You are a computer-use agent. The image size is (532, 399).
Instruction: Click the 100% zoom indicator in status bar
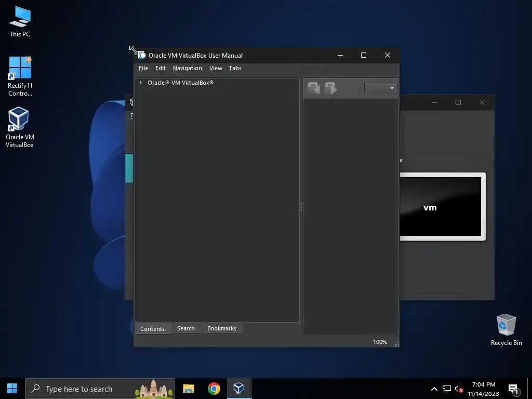coord(380,342)
